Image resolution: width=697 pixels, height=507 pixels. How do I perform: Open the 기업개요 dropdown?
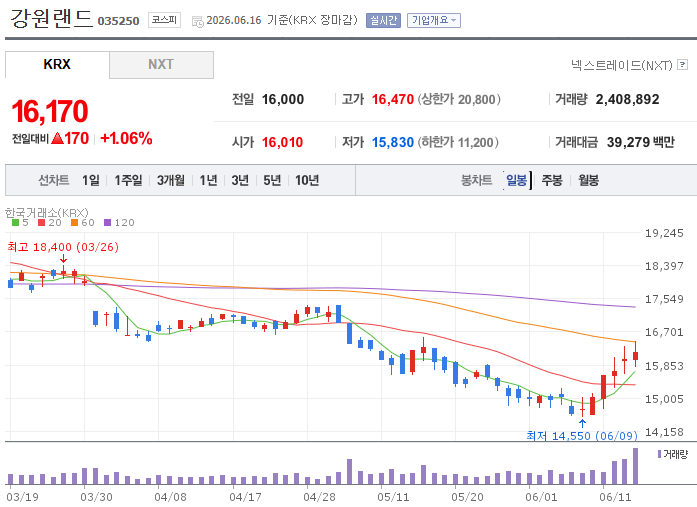[x=434, y=20]
